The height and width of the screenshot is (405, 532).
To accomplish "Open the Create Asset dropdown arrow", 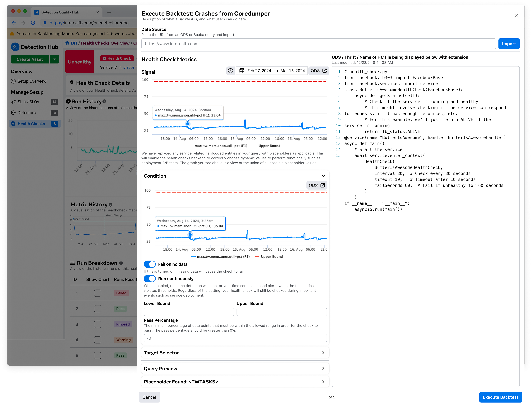I will pyautogui.click(x=54, y=59).
